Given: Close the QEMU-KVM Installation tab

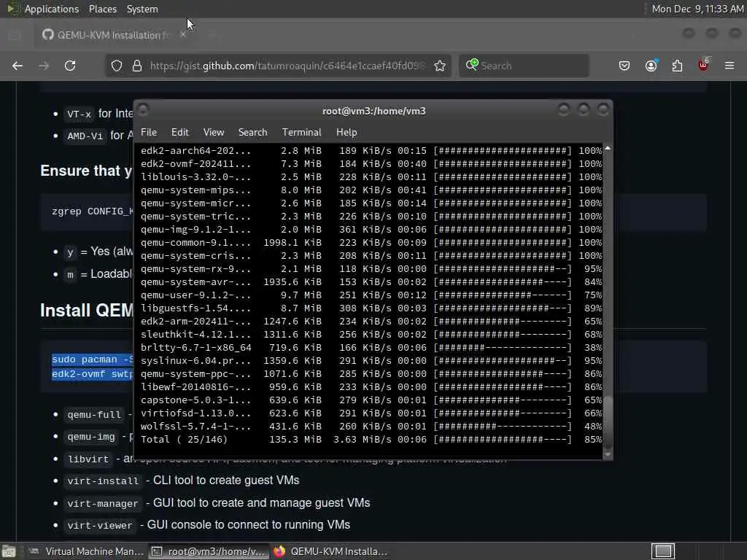Looking at the screenshot, I should coord(183,35).
